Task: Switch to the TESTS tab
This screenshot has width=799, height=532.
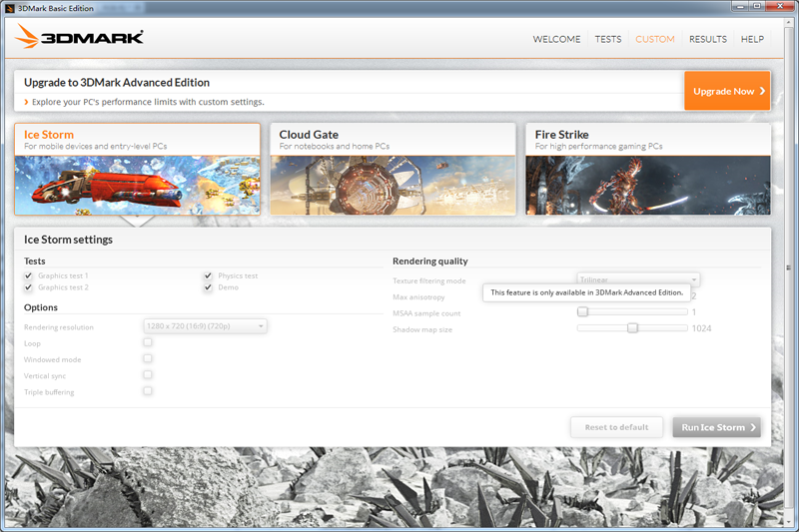Action: 608,39
